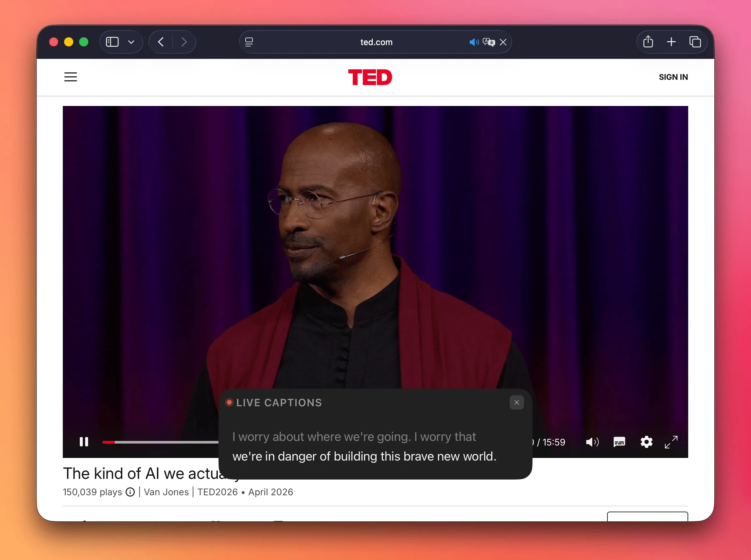751x560 pixels.
Task: Click the 'April 2026' date text
Action: [271, 492]
